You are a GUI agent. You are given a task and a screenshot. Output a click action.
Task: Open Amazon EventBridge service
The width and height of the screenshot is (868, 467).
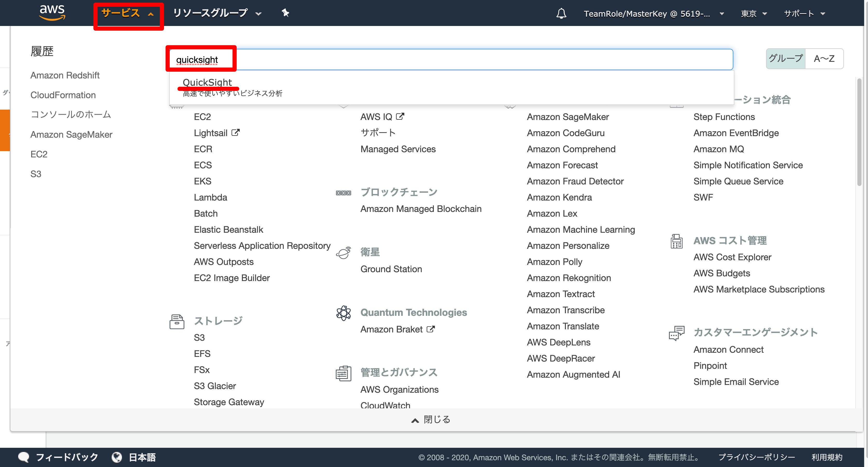click(736, 133)
